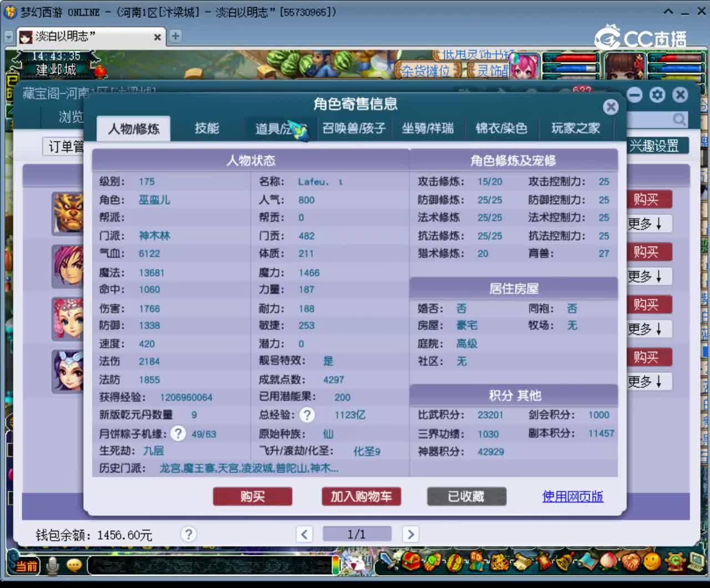Image resolution: width=710 pixels, height=588 pixels.
Task: Switch to the 召唤兽/孩子 tab
Action: (354, 128)
